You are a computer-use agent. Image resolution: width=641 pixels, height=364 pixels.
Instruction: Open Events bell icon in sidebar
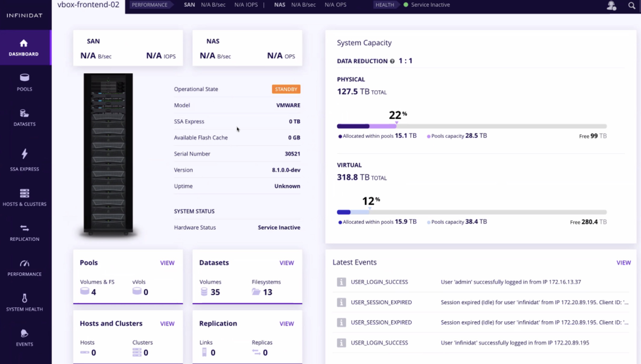tap(25, 333)
